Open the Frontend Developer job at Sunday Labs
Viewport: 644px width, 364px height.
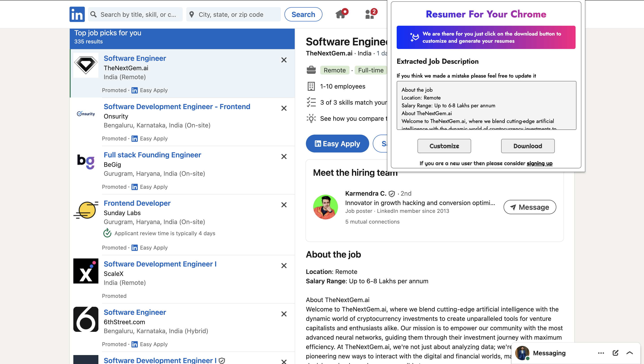point(137,203)
